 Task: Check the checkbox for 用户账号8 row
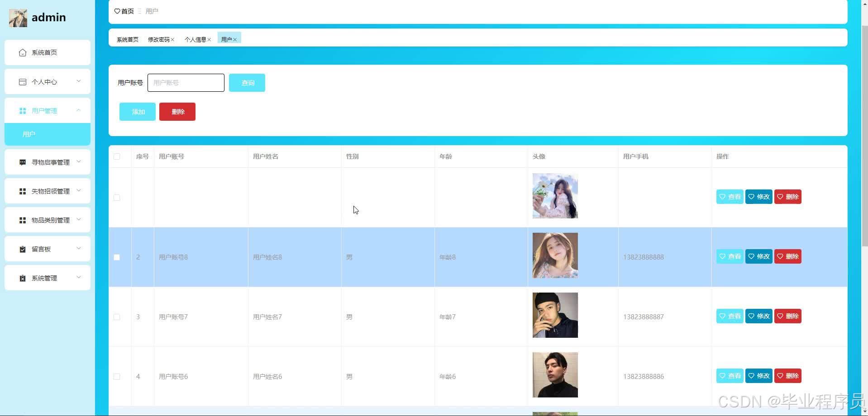pos(117,257)
